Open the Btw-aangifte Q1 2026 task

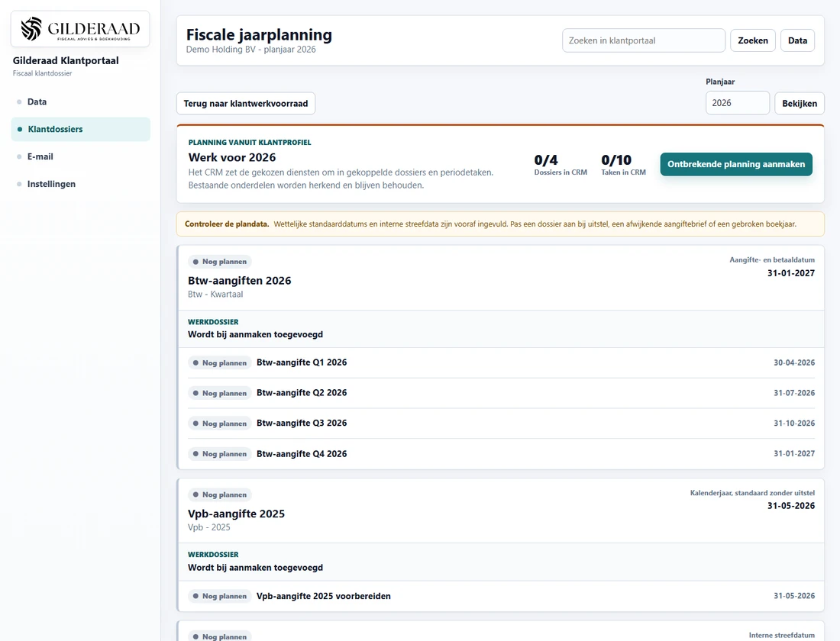click(302, 362)
